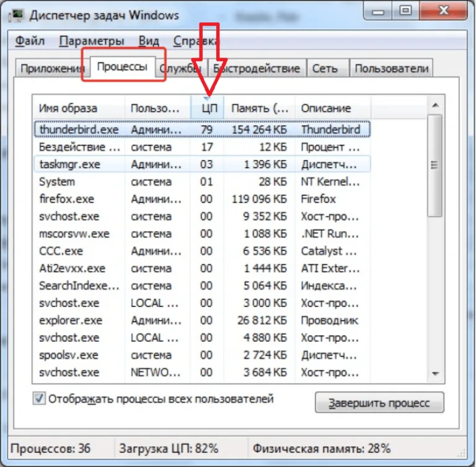Switch to the Приложения tab

coord(52,68)
